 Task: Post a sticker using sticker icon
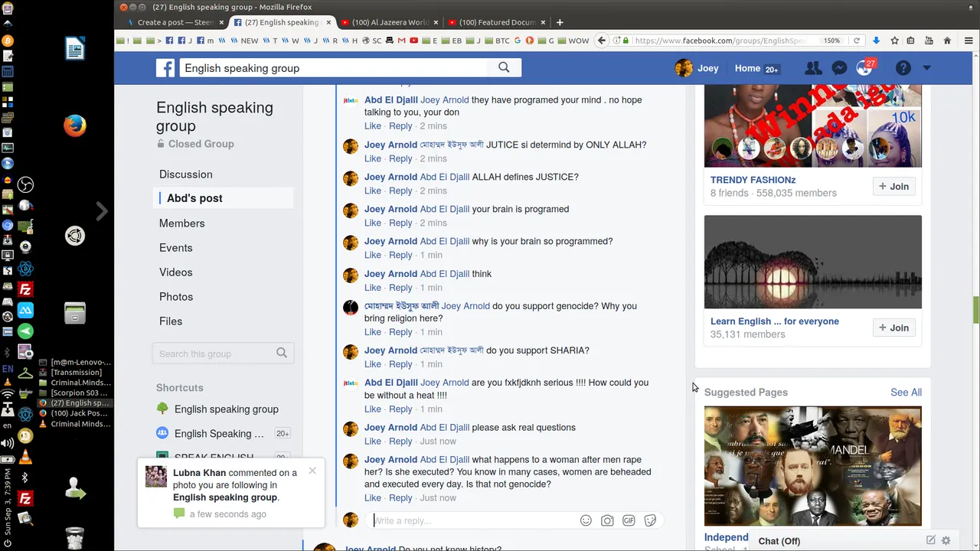tap(650, 520)
